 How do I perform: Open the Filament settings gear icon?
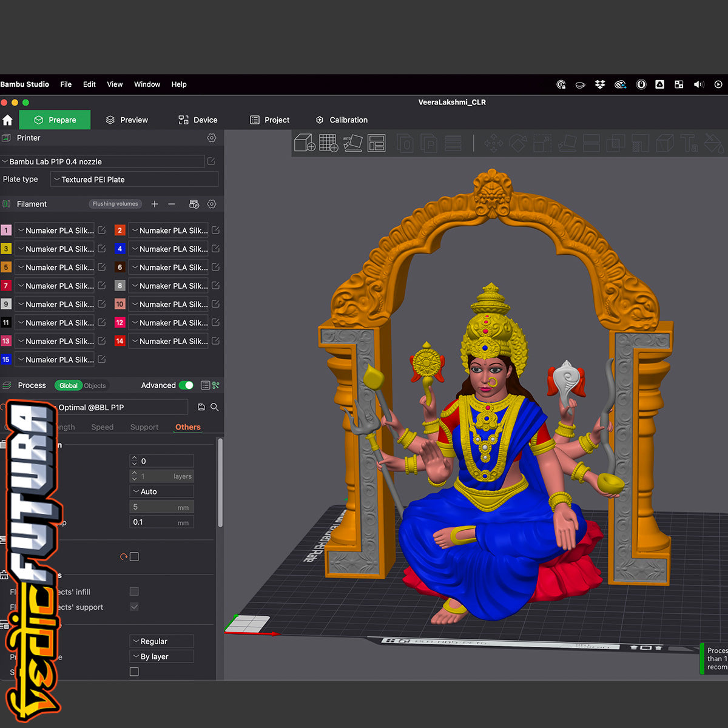[211, 204]
